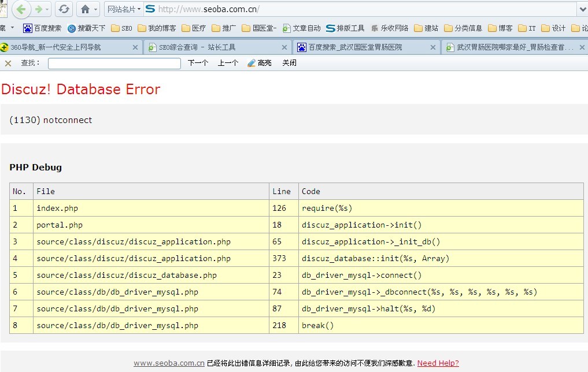
Task: Click the Need Help? link
Action: click(x=438, y=363)
